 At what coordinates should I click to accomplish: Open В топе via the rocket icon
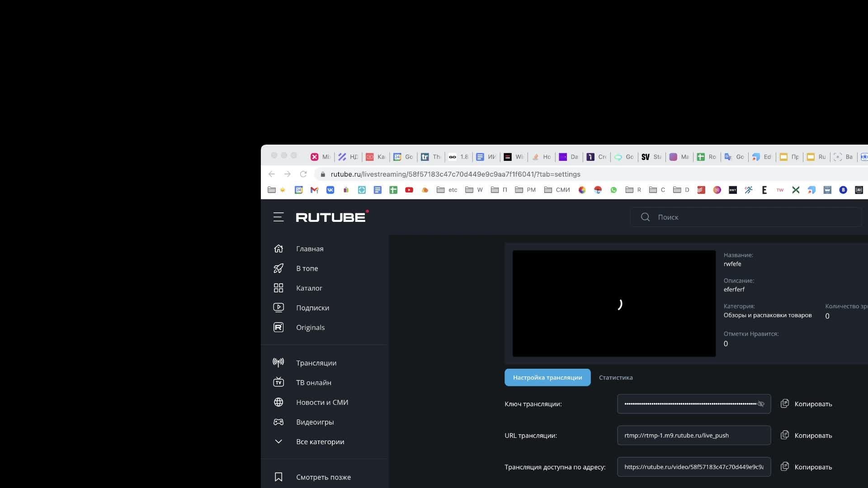point(278,268)
